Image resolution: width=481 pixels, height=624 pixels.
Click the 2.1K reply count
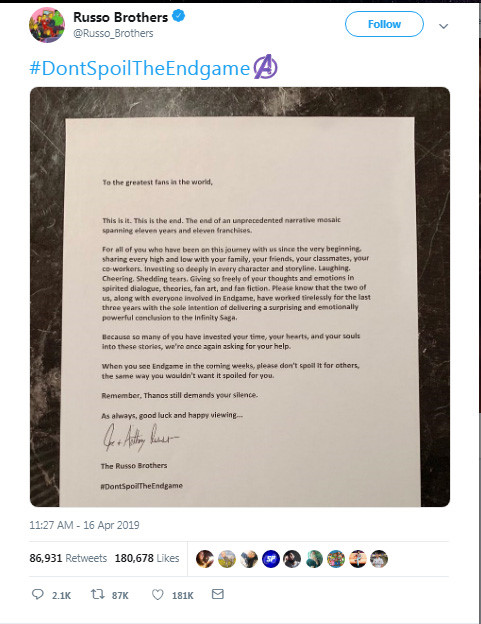click(x=61, y=595)
